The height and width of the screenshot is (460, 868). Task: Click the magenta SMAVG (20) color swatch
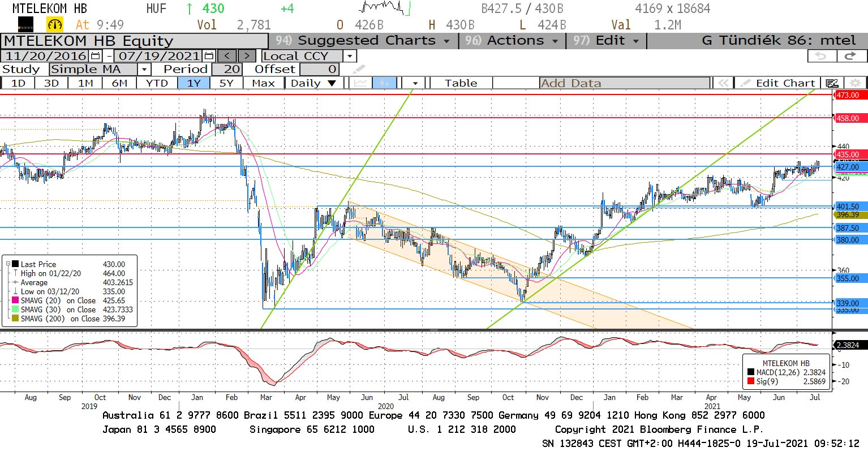(15, 300)
